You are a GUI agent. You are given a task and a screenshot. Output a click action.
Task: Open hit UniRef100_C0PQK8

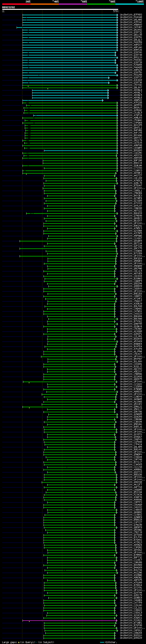click(131, 123)
